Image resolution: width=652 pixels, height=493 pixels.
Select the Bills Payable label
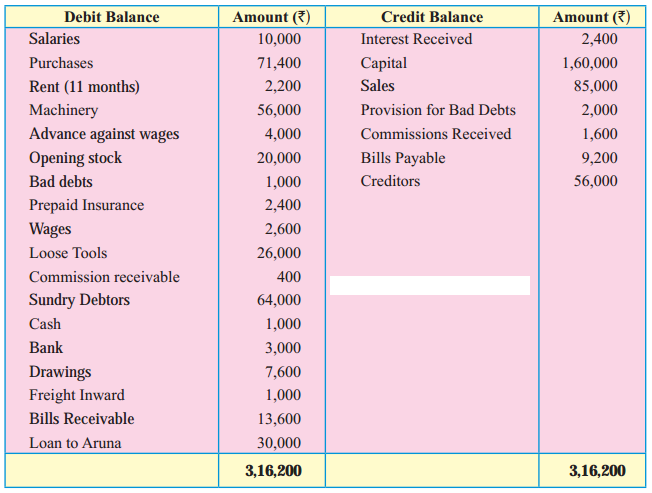pyautogui.click(x=403, y=159)
